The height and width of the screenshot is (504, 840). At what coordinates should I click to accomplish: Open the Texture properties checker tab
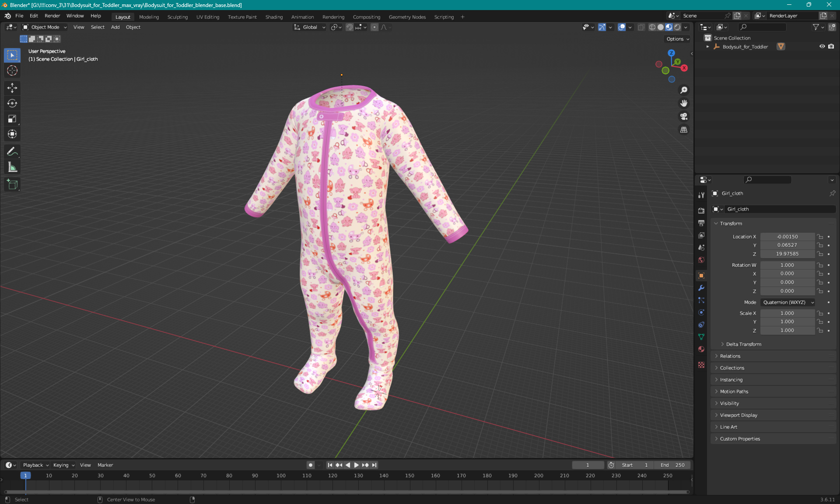click(x=701, y=365)
